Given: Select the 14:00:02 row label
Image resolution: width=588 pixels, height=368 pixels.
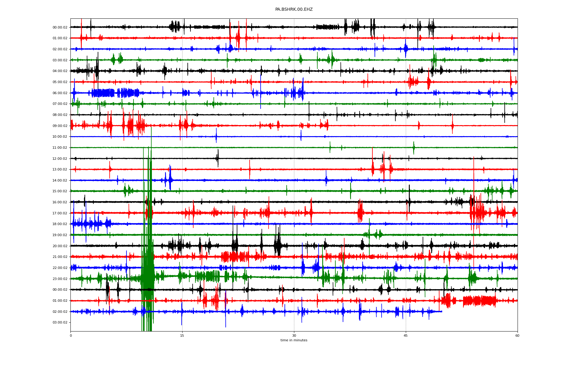Looking at the screenshot, I should 60,180.
